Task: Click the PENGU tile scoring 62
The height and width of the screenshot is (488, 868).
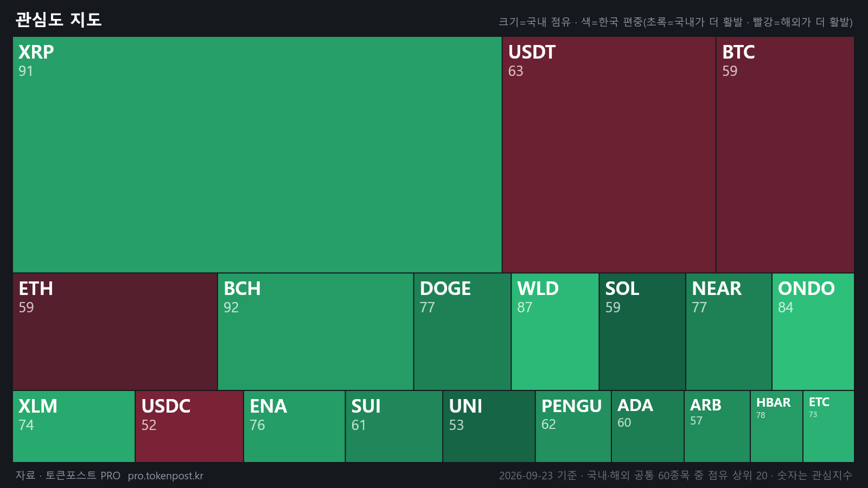Action: point(573,426)
